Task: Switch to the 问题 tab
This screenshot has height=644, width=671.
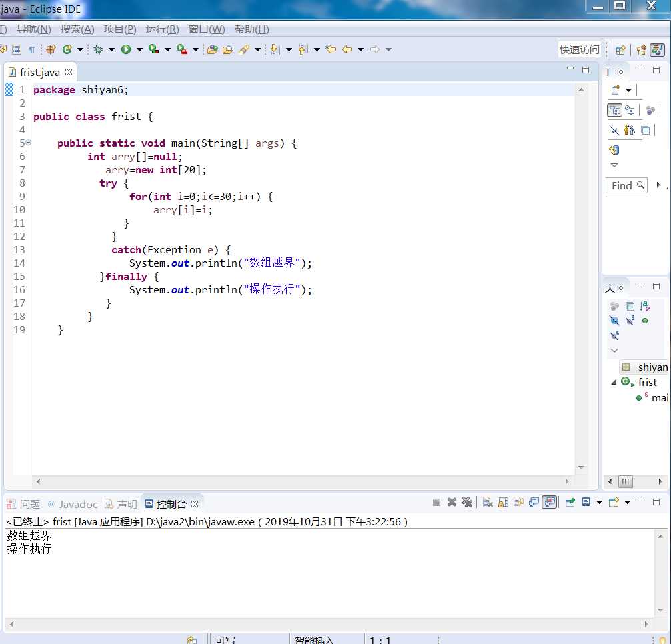Action: click(x=24, y=504)
